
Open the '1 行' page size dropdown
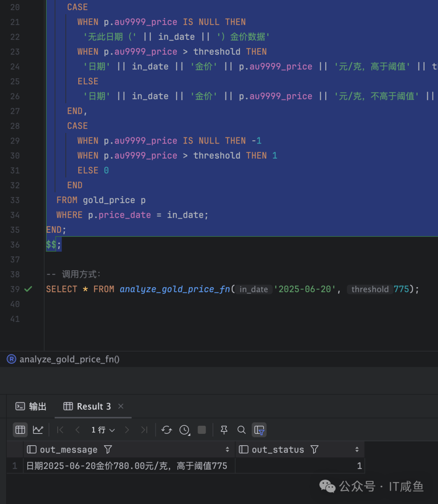point(103,430)
